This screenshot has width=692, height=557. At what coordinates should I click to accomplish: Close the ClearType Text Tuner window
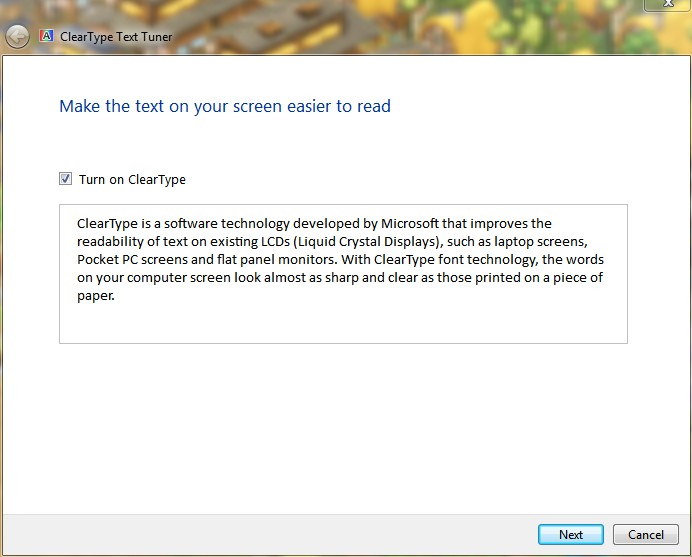668,4
